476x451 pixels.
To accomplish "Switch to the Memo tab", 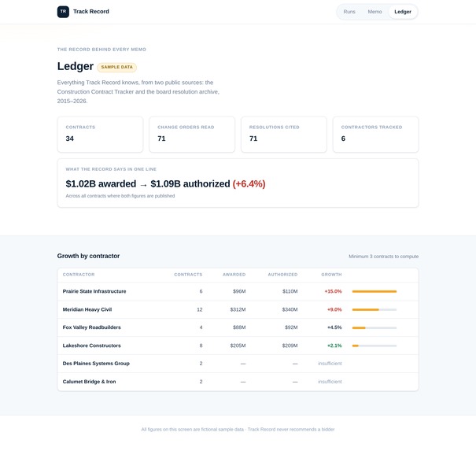I will (375, 12).
